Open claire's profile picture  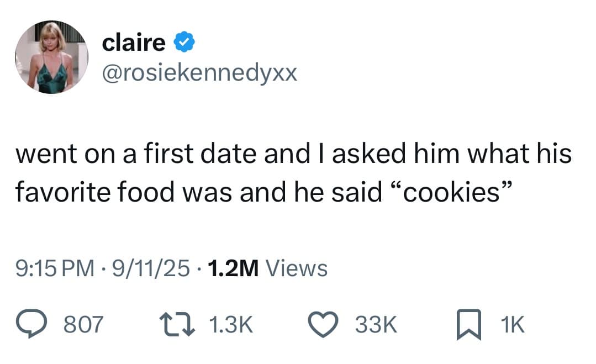pos(51,57)
